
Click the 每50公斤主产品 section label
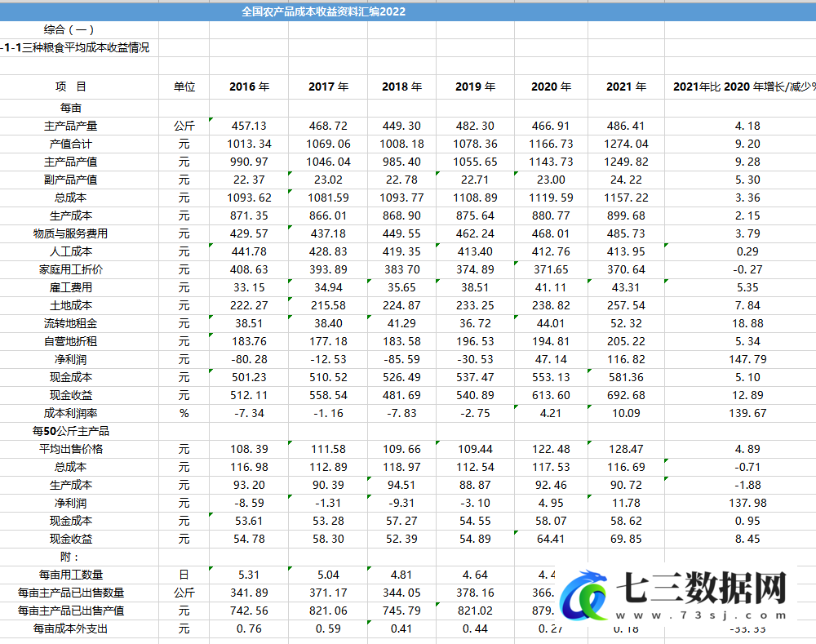(x=71, y=431)
